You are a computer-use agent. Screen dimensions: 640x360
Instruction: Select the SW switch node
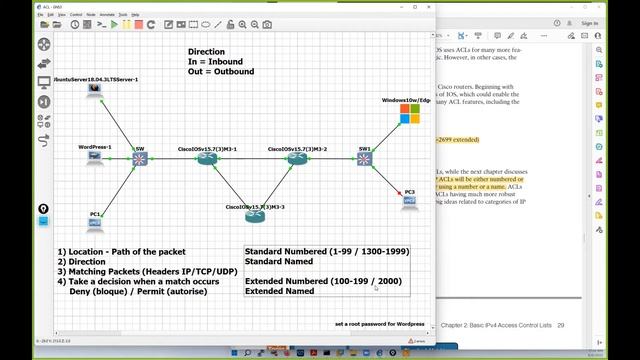click(x=140, y=159)
